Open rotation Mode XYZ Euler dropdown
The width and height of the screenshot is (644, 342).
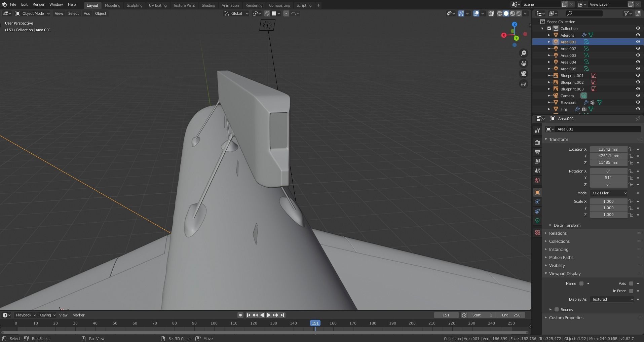(x=609, y=193)
